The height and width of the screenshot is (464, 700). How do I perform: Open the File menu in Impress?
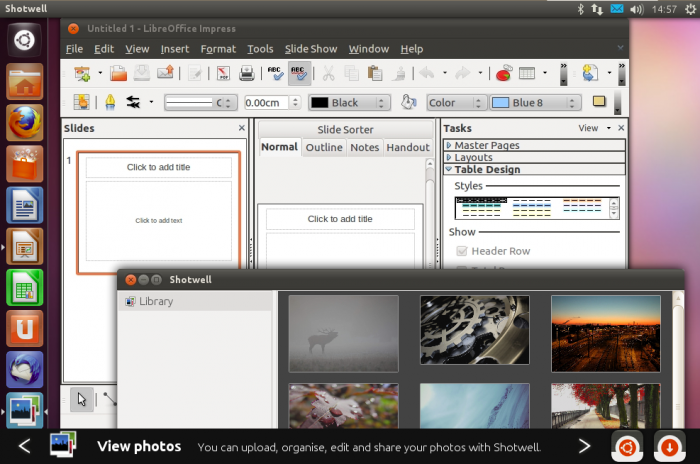[x=74, y=49]
